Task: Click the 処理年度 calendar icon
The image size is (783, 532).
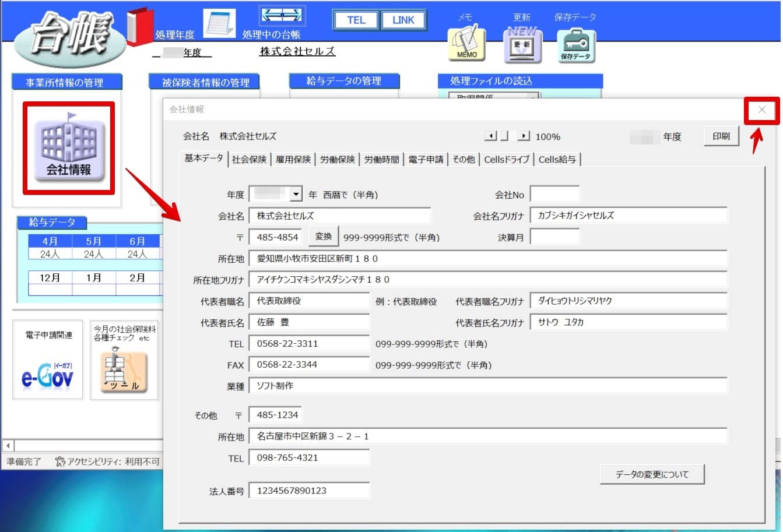Action: [x=219, y=24]
